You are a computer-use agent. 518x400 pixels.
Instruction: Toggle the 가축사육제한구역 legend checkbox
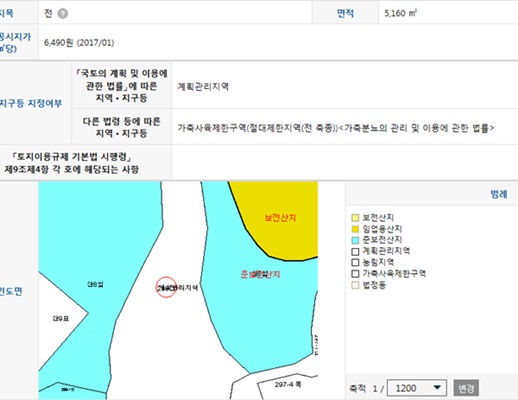[x=355, y=274]
